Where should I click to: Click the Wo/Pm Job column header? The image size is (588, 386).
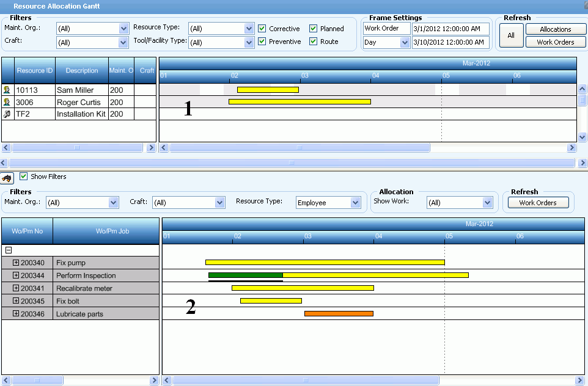pos(106,231)
